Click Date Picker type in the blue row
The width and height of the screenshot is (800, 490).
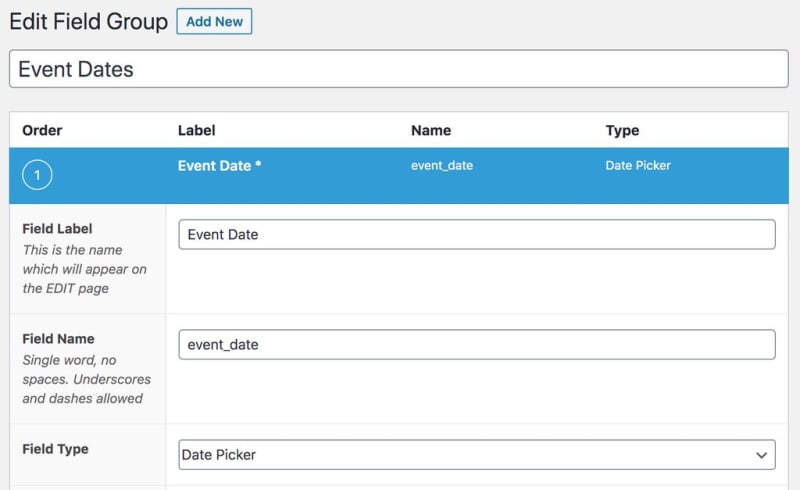point(638,166)
